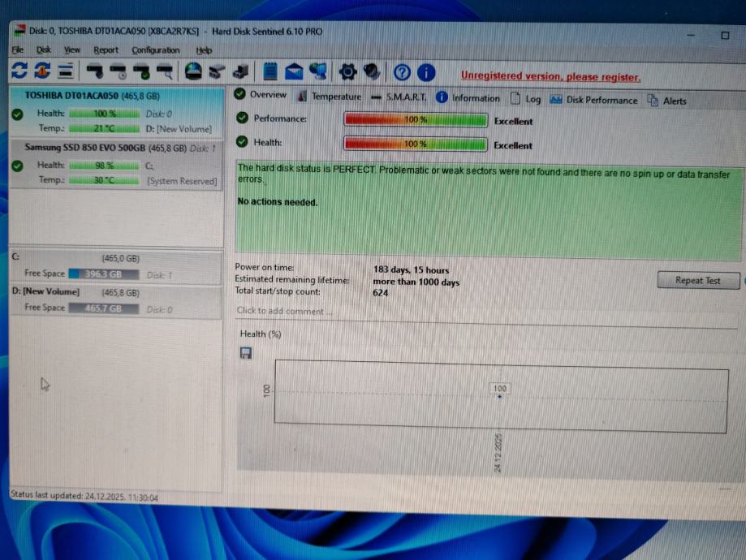
Task: Click the '[System Reserved]' label under Samsung disk
Action: point(182,181)
